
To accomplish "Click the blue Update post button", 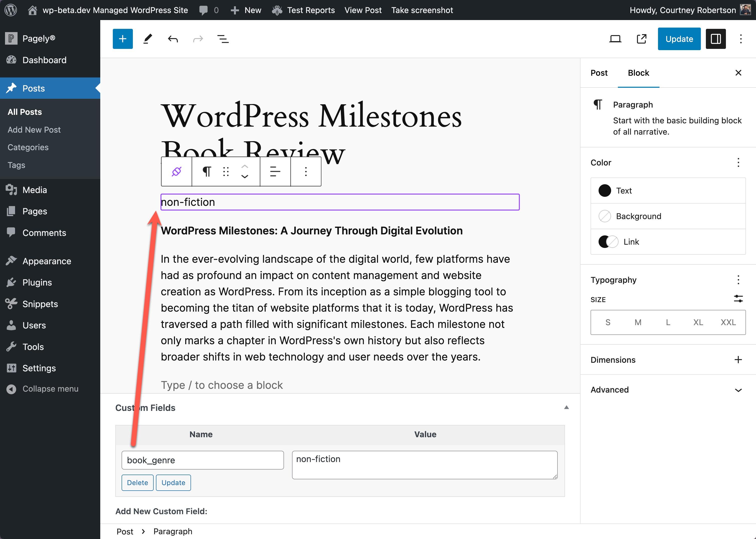I will (x=679, y=39).
